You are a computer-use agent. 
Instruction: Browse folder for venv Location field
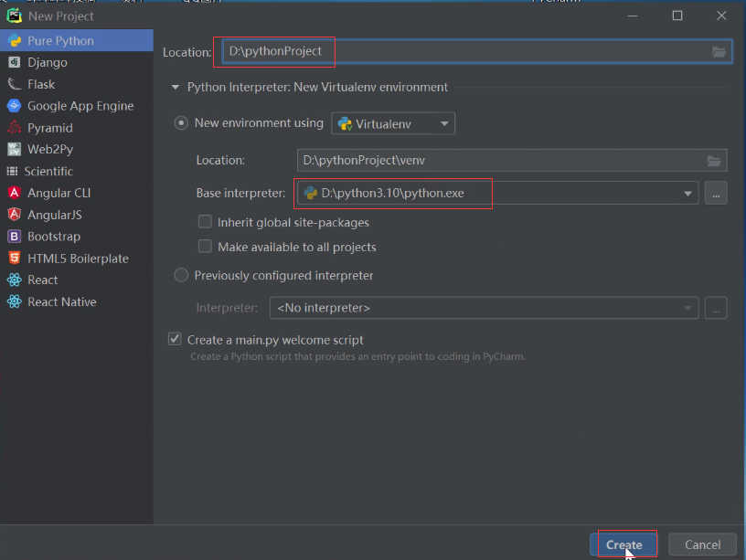(x=714, y=161)
